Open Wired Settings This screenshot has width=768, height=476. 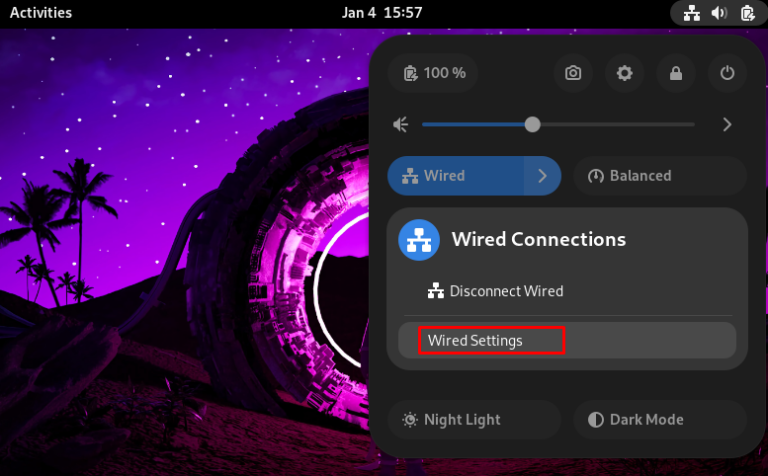[490, 341]
